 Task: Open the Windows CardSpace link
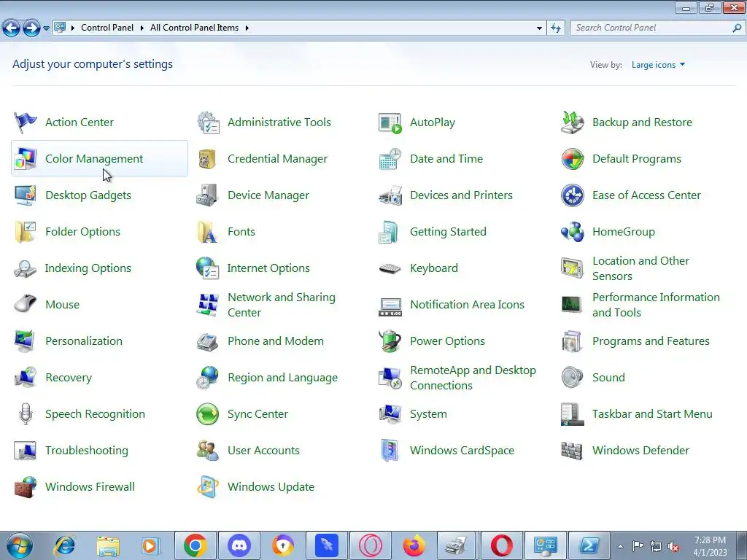(462, 451)
